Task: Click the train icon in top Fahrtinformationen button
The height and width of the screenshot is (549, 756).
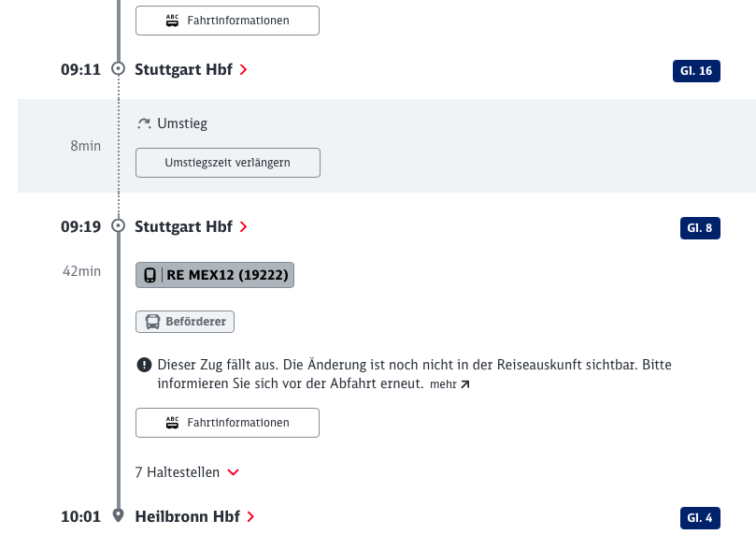Action: 172,21
